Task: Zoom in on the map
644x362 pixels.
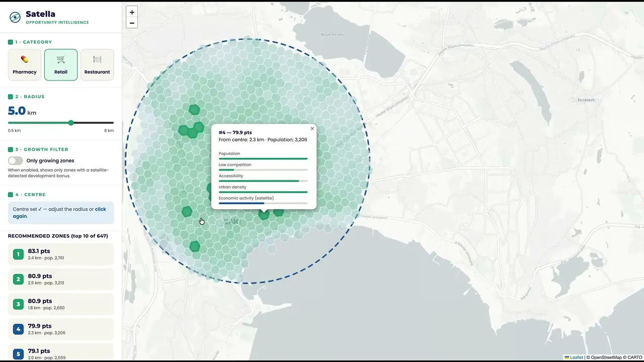Action: 132,12
